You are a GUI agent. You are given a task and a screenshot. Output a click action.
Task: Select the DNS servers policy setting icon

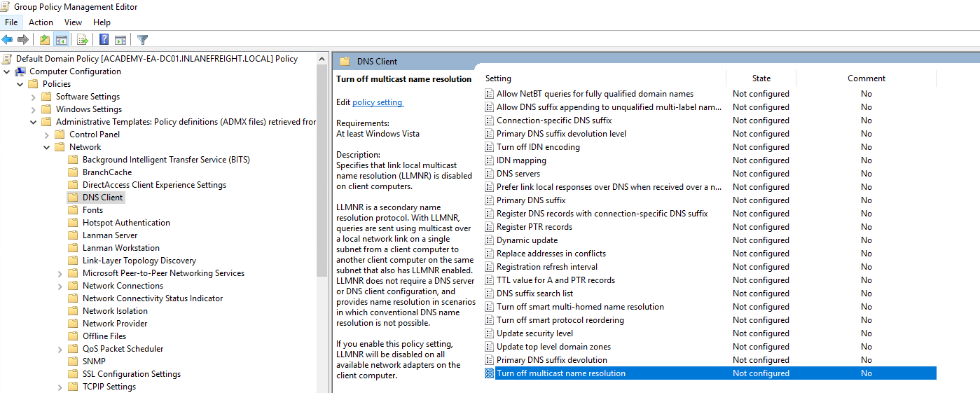click(490, 174)
